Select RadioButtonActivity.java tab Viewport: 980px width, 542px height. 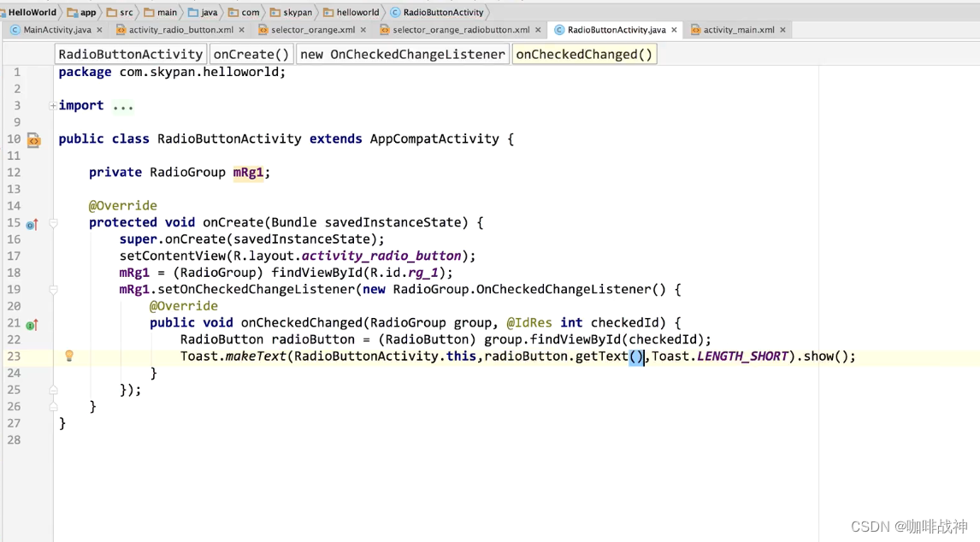coord(617,30)
